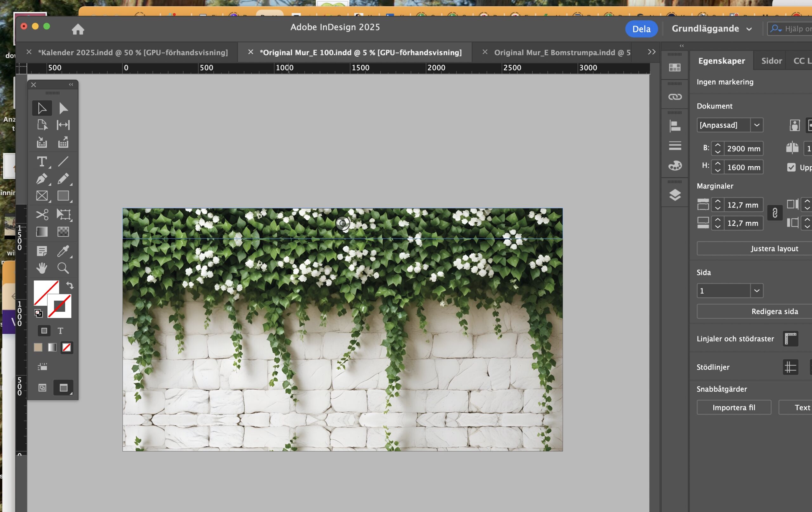Click the Justera layout button
The image size is (812, 512).
[x=774, y=249]
